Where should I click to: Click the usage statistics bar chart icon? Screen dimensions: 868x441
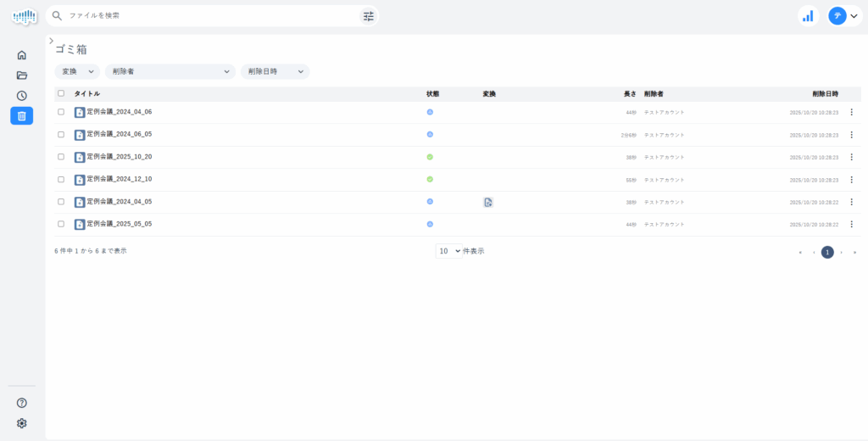click(x=808, y=15)
